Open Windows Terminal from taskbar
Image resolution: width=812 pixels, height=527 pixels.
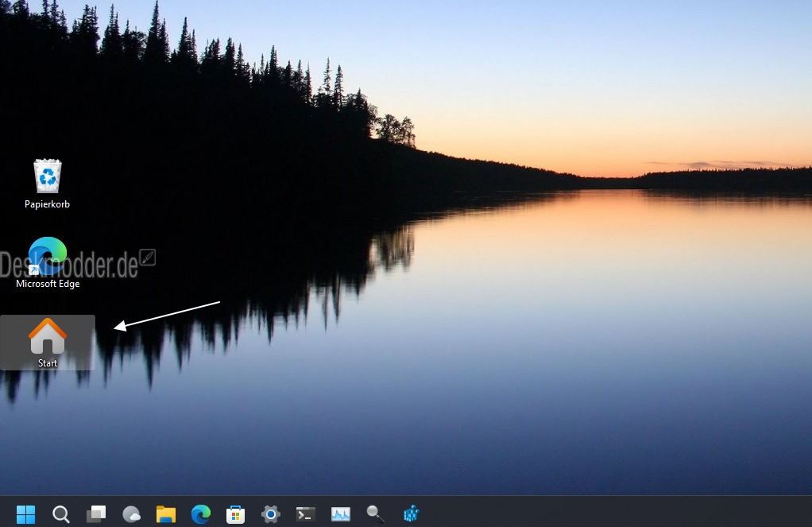tap(306, 514)
